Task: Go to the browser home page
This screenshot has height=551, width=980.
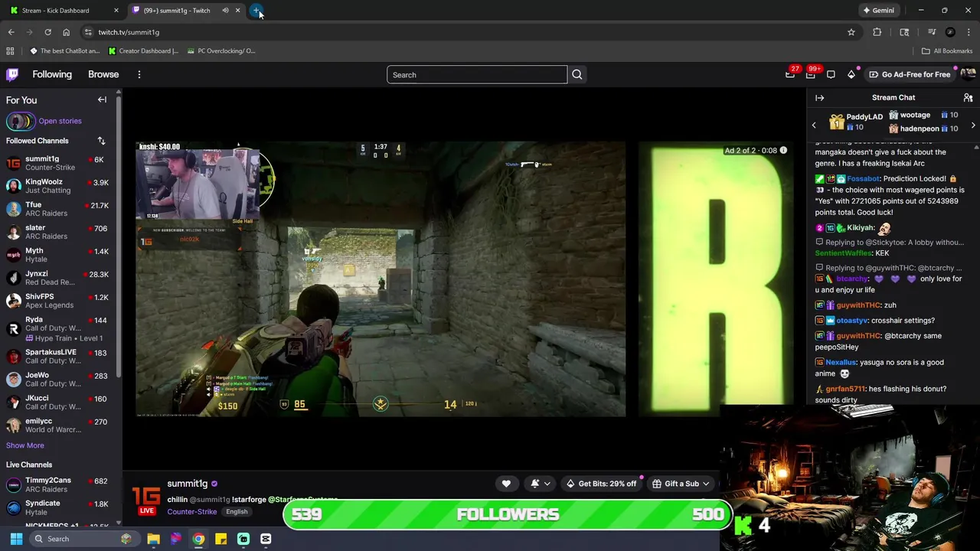Action: [x=66, y=32]
